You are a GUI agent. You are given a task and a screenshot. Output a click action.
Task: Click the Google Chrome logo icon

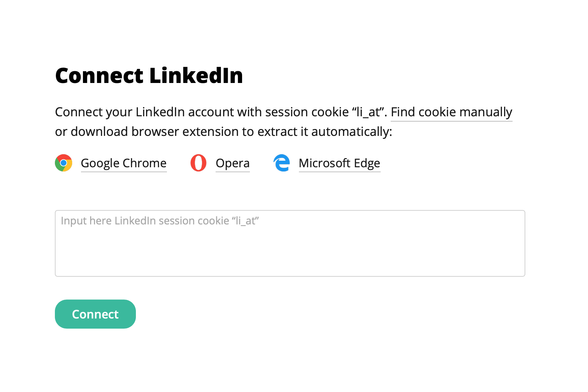click(63, 163)
